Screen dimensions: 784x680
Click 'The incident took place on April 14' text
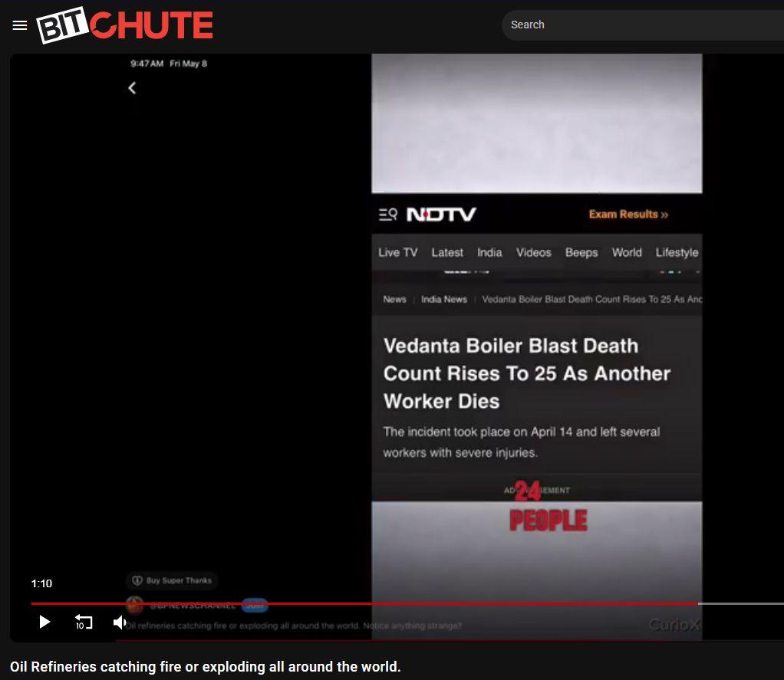[522, 442]
